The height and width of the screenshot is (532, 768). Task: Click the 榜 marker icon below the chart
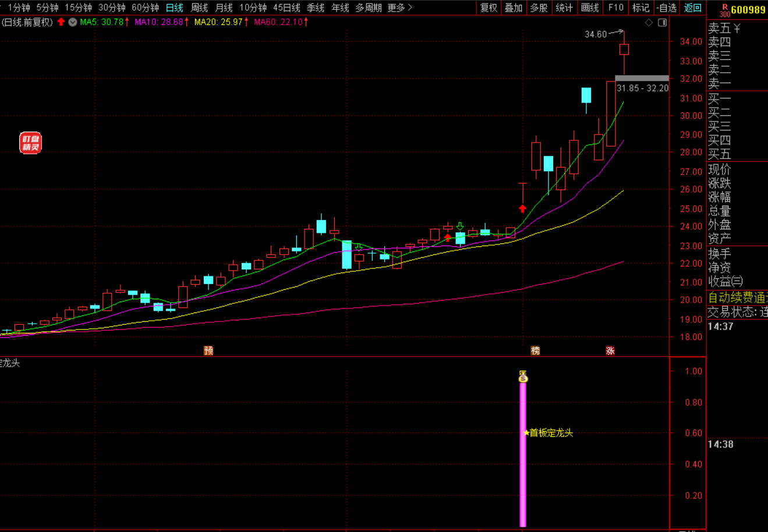[535, 350]
